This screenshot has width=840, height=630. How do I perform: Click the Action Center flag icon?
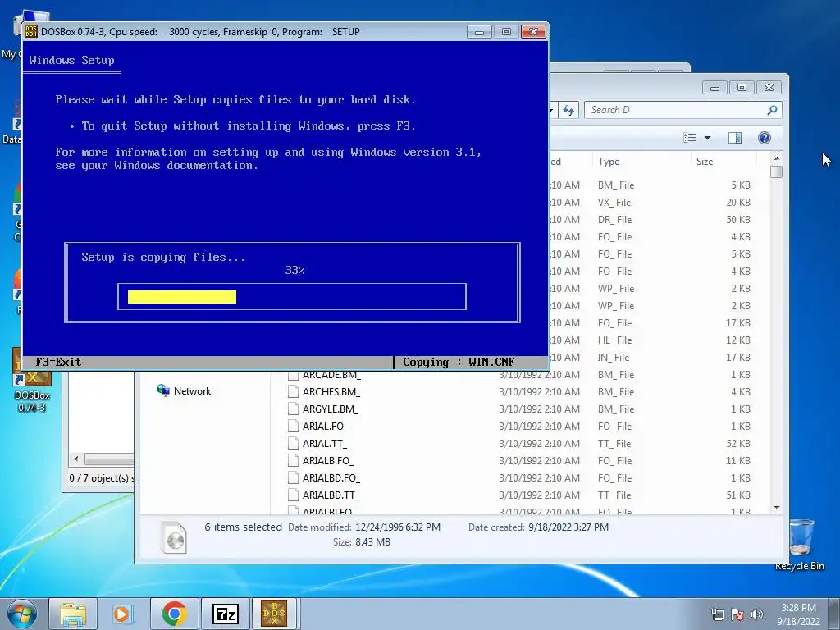(x=737, y=614)
